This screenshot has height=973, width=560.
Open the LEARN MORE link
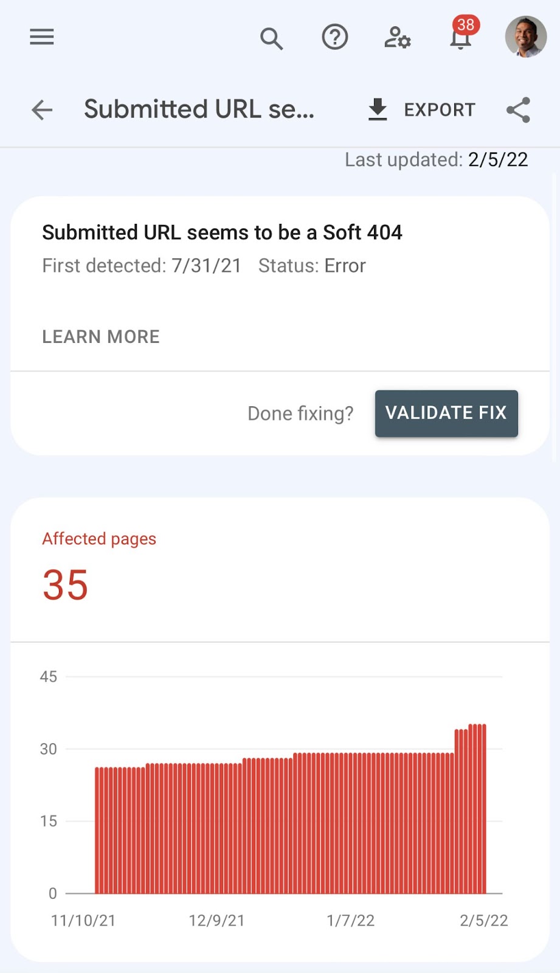click(x=101, y=337)
